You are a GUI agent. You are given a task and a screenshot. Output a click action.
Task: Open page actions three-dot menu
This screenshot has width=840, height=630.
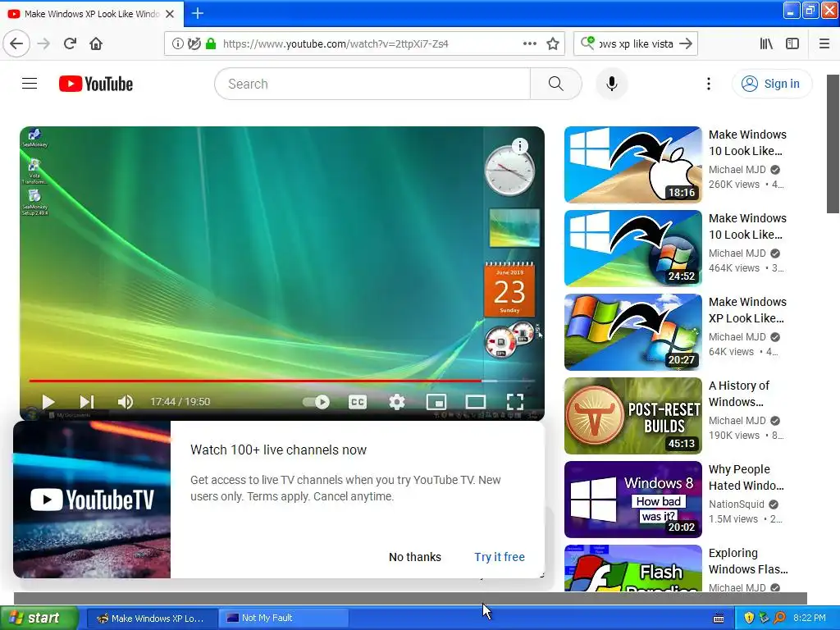[530, 44]
